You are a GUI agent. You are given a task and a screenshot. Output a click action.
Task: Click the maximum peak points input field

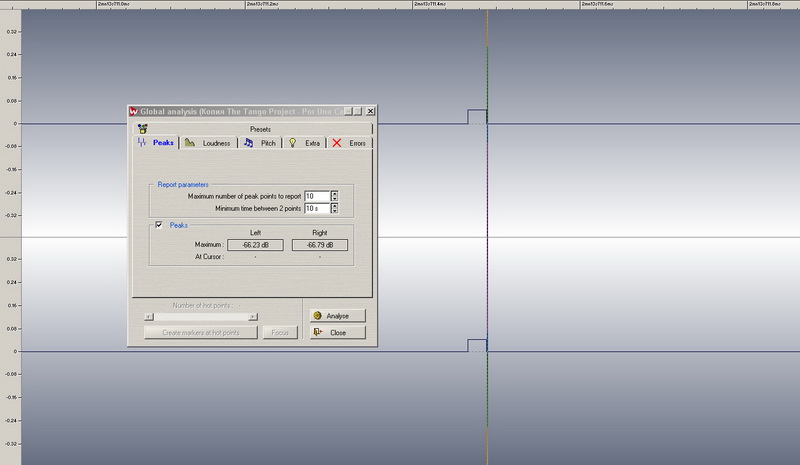click(x=317, y=196)
